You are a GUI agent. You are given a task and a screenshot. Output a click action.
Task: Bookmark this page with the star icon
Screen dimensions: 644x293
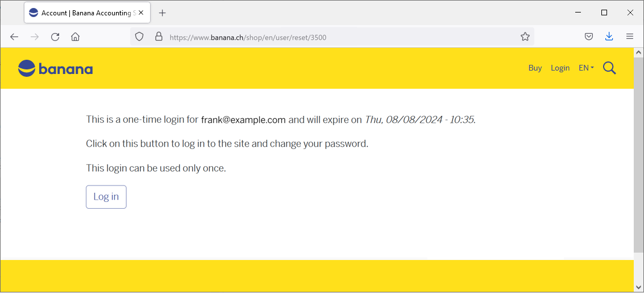[x=525, y=37]
